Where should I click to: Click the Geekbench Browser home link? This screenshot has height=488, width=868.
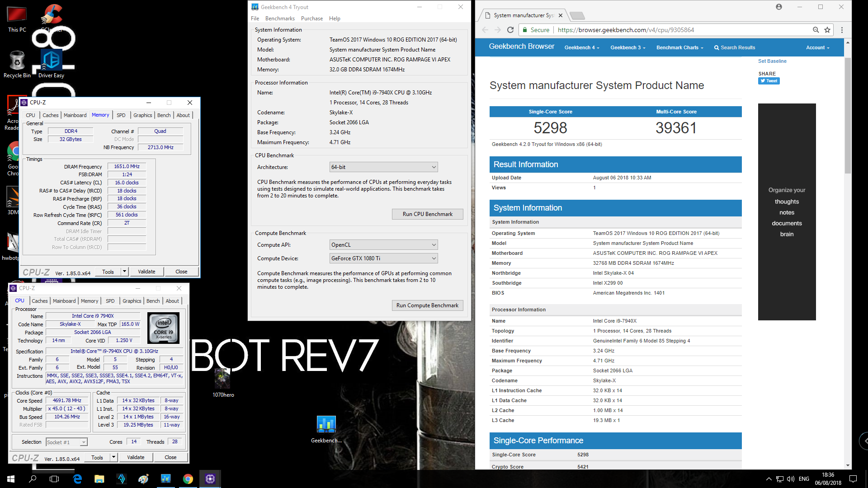click(x=521, y=47)
